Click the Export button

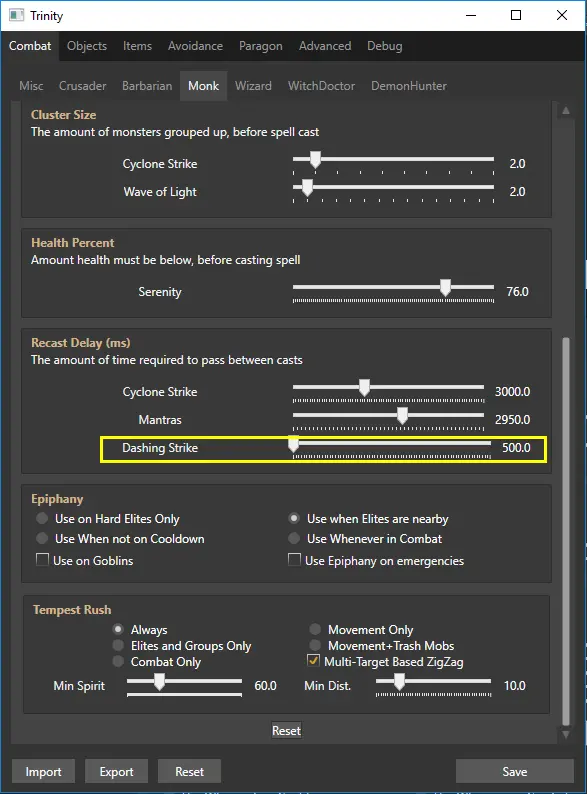(116, 771)
